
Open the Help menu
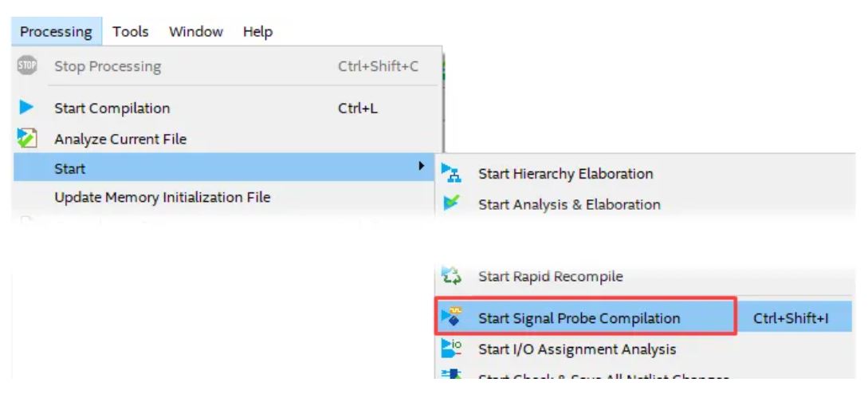tap(257, 32)
